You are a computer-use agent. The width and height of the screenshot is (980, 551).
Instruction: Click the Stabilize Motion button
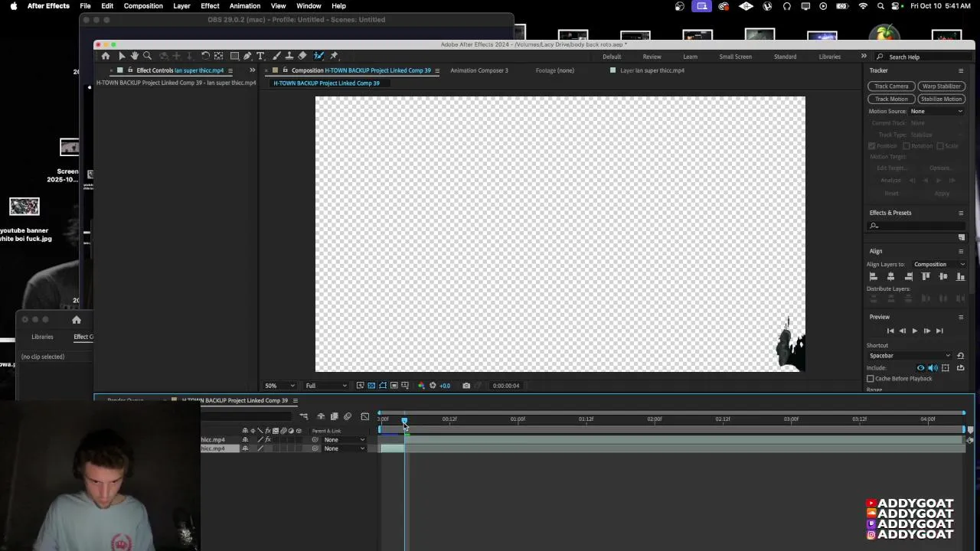(941, 99)
